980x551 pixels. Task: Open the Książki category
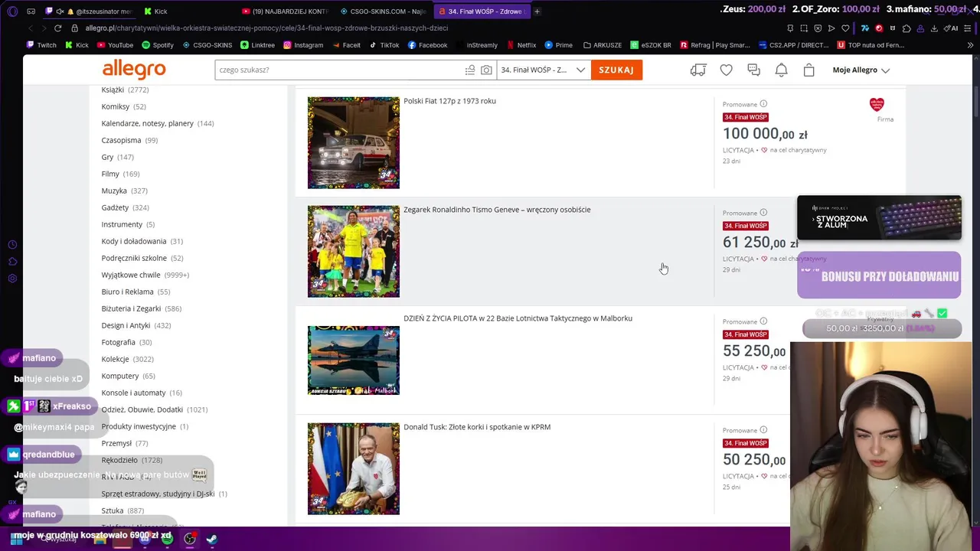tap(125, 90)
